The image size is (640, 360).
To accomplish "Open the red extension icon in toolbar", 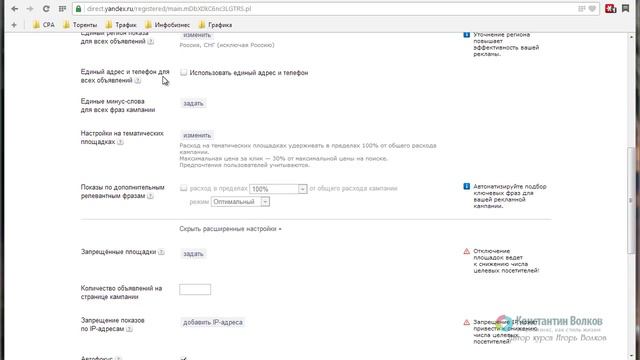I will (610, 9).
